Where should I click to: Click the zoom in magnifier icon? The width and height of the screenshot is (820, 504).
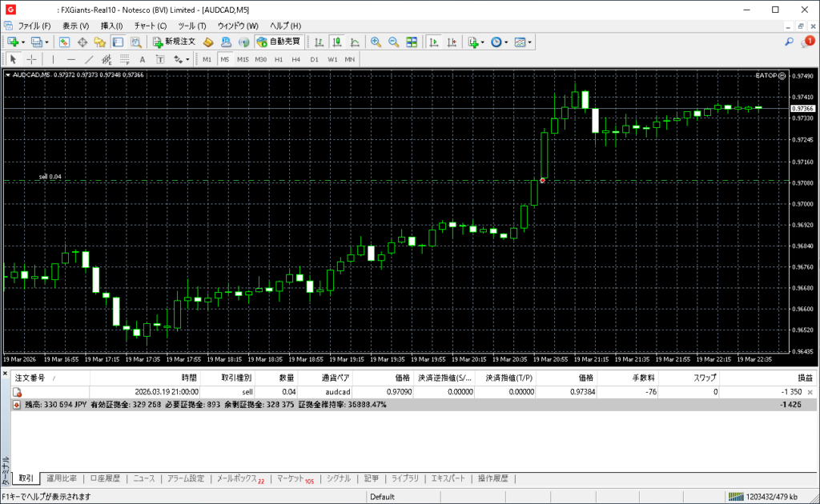pyautogui.click(x=375, y=42)
